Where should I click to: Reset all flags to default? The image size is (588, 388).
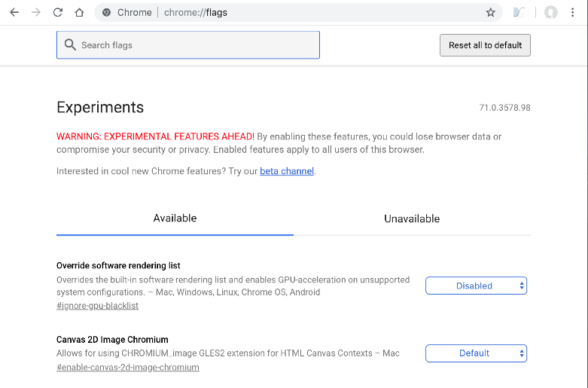click(485, 45)
